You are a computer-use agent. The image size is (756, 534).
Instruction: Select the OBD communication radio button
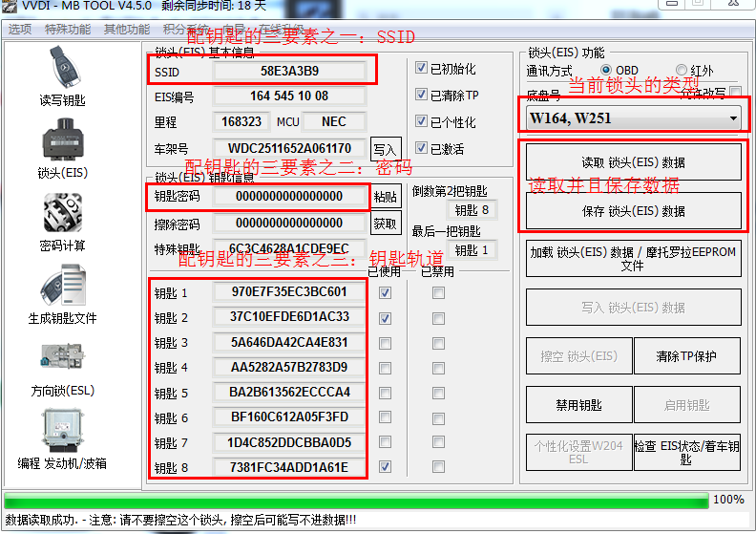tap(606, 70)
